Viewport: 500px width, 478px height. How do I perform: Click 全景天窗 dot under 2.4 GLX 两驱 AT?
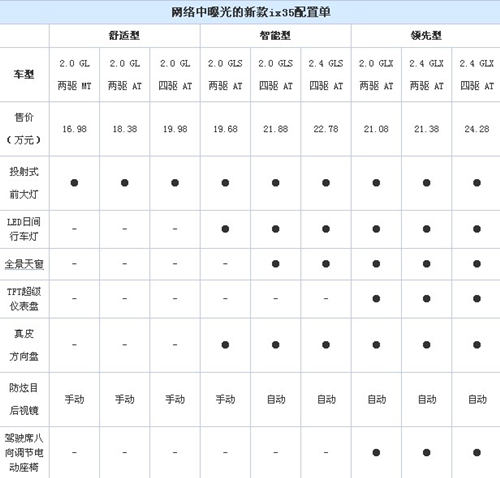[x=427, y=264]
